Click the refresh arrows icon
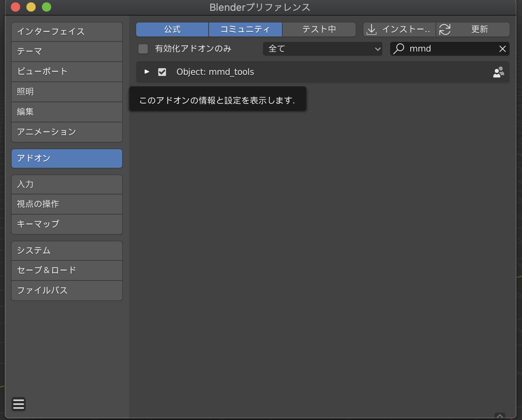The width and height of the screenshot is (522, 420). 445,29
